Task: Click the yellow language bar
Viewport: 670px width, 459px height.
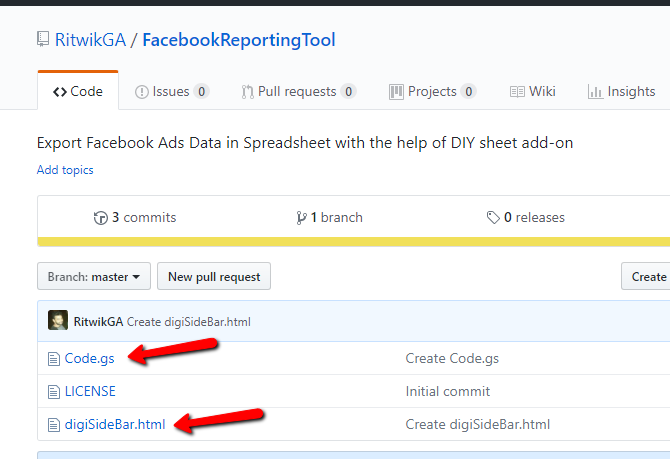Action: pos(354,242)
